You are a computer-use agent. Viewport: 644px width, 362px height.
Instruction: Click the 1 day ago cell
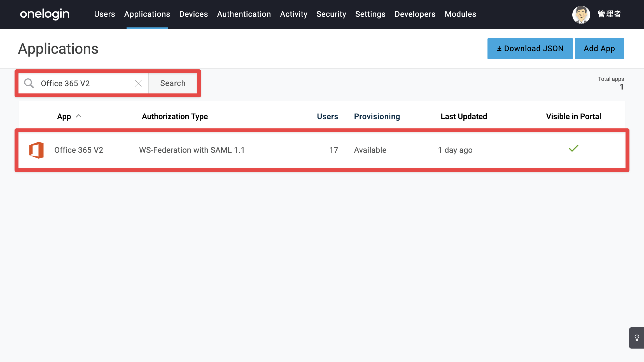click(455, 150)
